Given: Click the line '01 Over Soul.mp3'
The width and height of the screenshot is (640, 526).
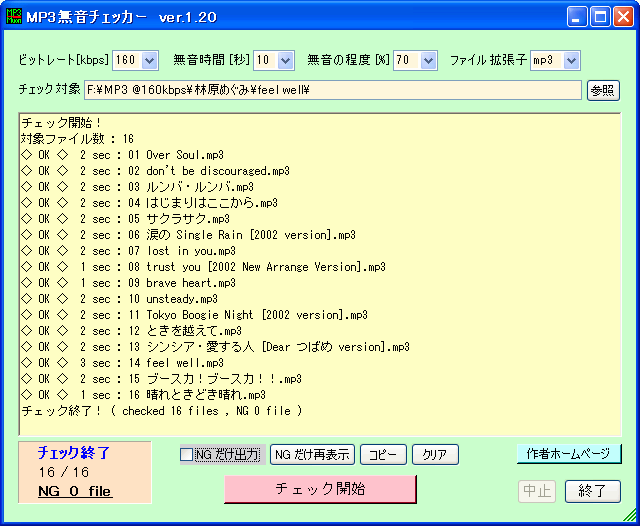Looking at the screenshot, I should [x=122, y=155].
